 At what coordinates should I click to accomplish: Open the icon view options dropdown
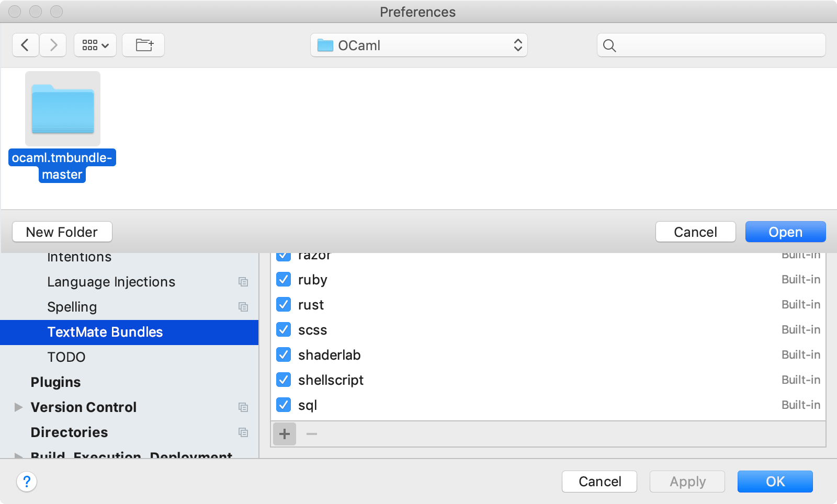(x=95, y=45)
